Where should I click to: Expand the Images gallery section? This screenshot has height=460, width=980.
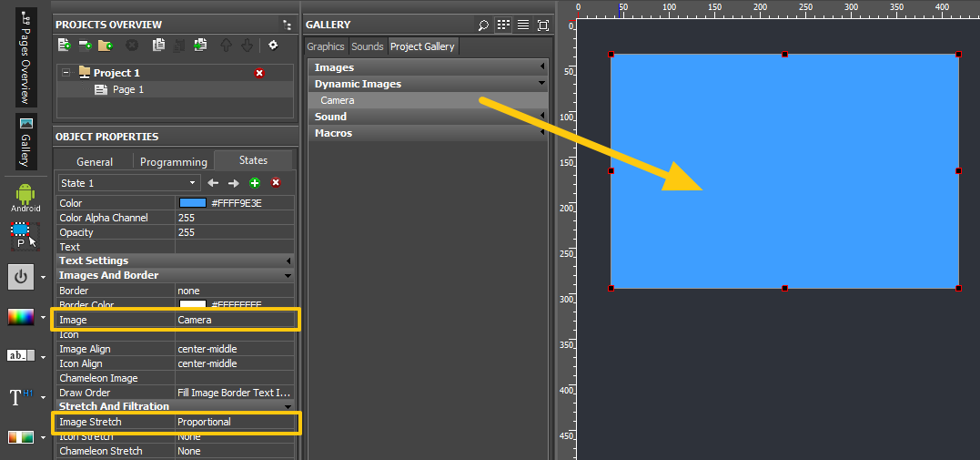click(428, 67)
